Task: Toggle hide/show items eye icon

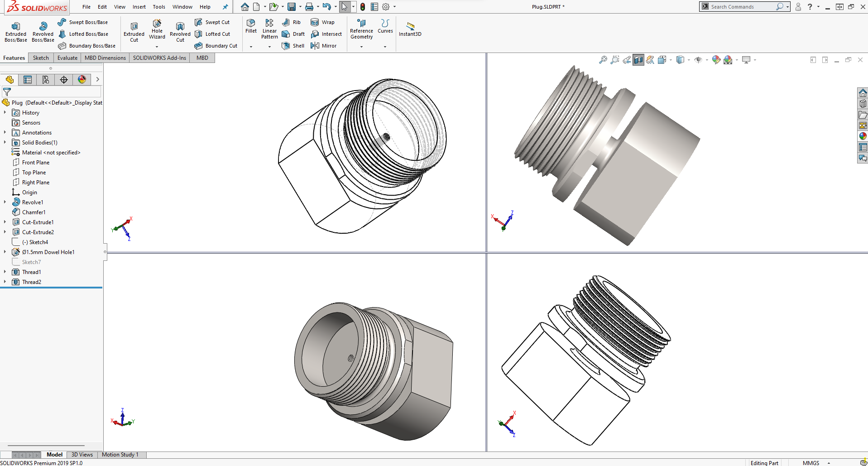Action: point(698,60)
